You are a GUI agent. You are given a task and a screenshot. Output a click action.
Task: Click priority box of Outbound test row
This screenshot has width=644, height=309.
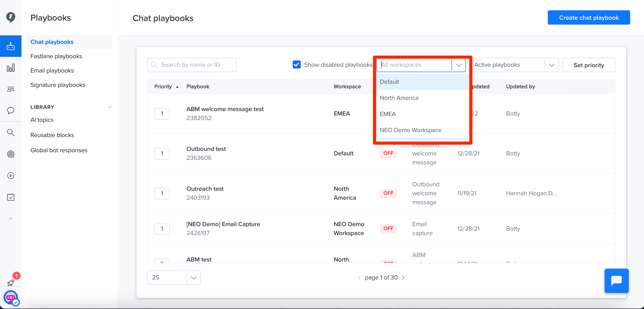point(162,153)
